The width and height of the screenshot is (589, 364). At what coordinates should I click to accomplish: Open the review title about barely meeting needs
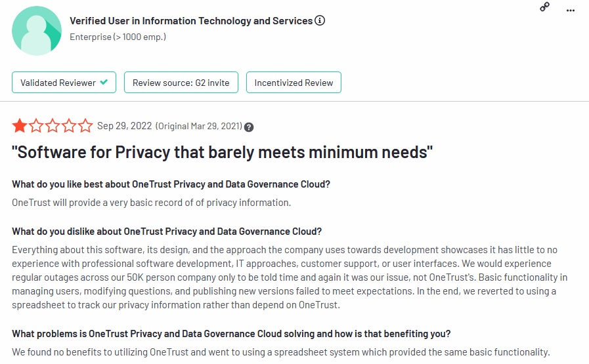tap(223, 152)
